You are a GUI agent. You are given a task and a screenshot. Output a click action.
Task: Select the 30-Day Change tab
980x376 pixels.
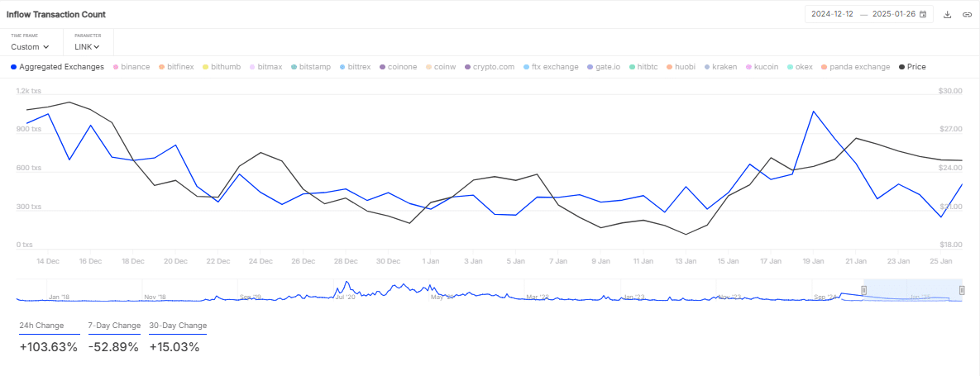click(178, 326)
